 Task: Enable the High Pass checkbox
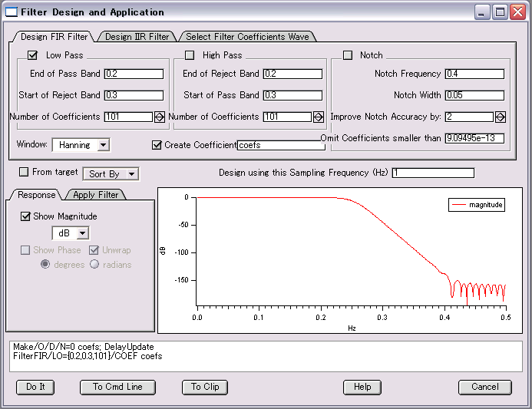tap(190, 55)
